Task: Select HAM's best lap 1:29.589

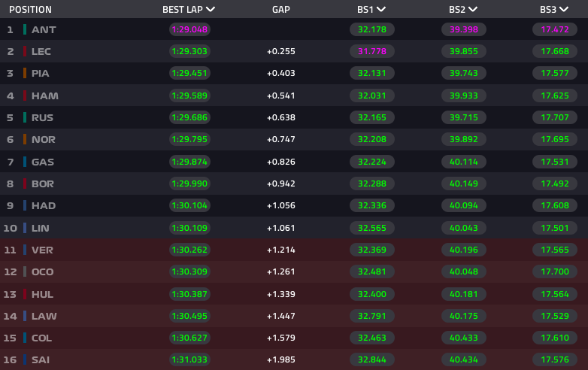Action: (189, 96)
